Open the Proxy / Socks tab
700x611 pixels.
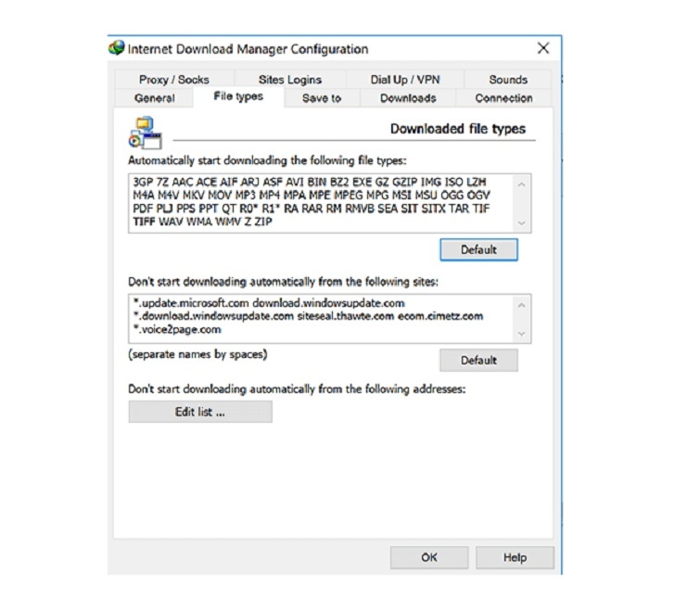174,80
